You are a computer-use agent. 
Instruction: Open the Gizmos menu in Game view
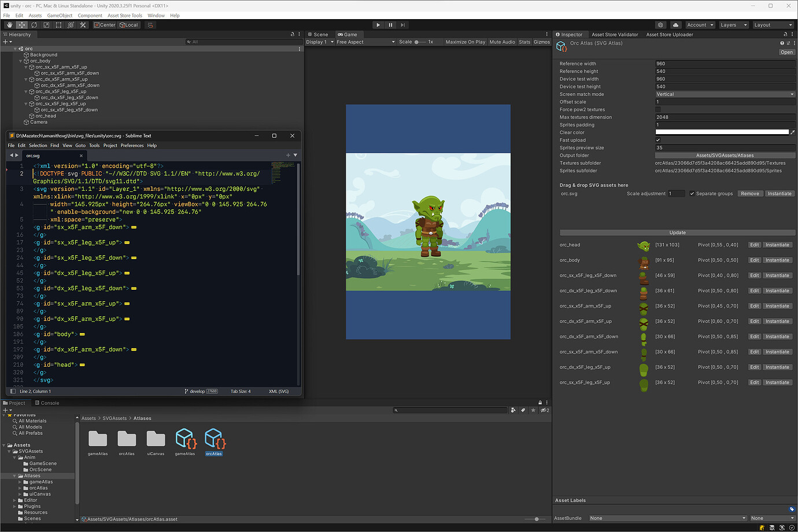pyautogui.click(x=541, y=41)
